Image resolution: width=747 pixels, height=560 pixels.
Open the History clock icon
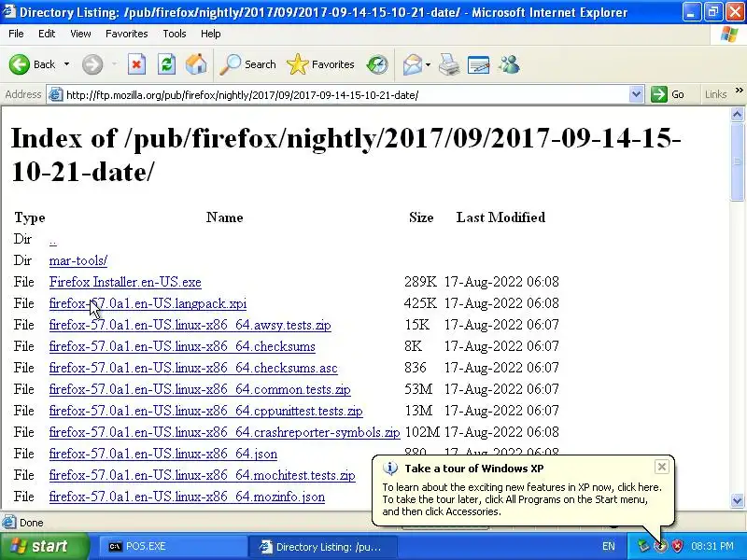click(377, 64)
